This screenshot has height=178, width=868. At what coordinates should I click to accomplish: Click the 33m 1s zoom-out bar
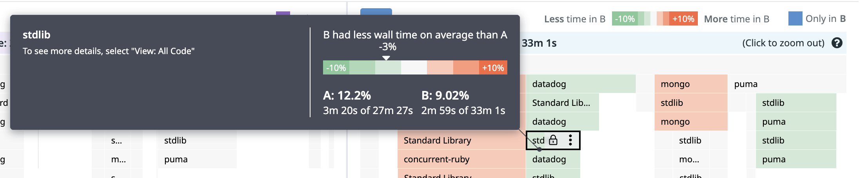tap(683, 43)
